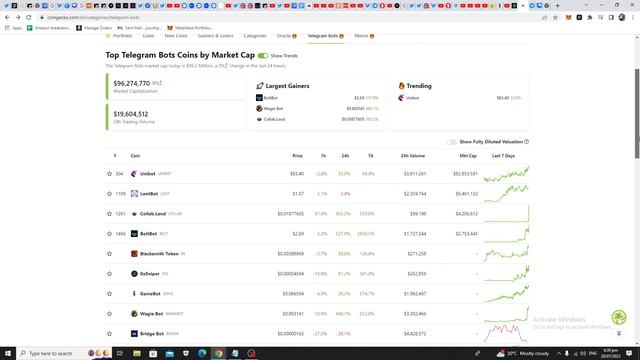Click the green floating gecko button
This screenshot has height=360, width=640.
[x=619, y=317]
